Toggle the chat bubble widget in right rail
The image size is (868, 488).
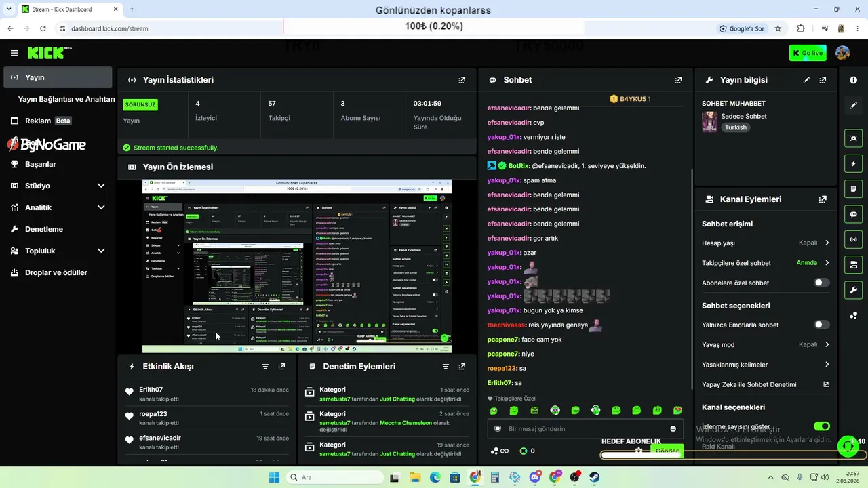[853, 214]
